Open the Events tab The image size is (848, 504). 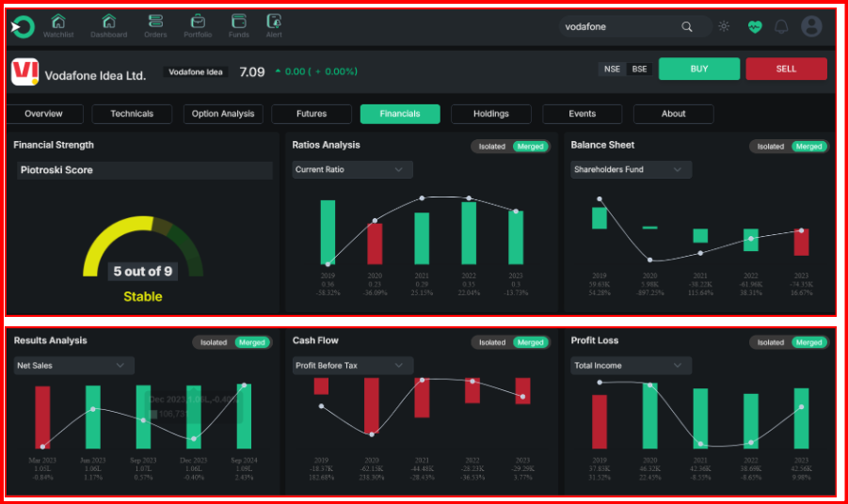[582, 114]
